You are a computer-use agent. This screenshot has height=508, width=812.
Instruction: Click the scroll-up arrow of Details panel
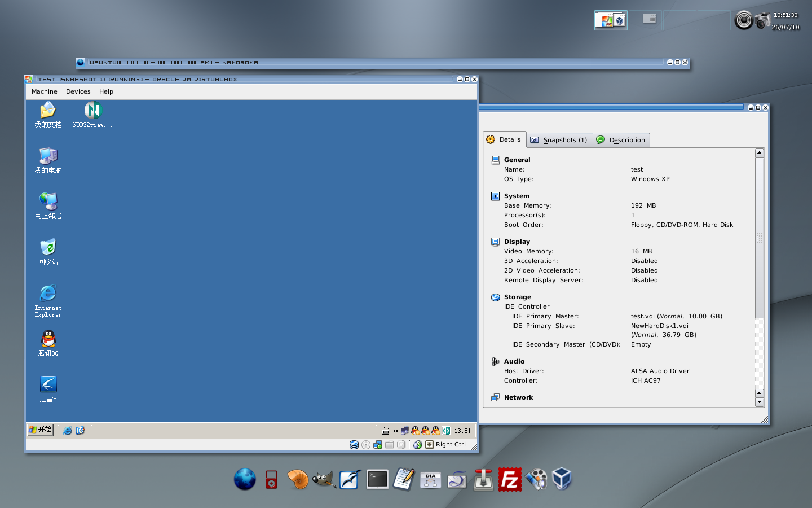point(760,153)
